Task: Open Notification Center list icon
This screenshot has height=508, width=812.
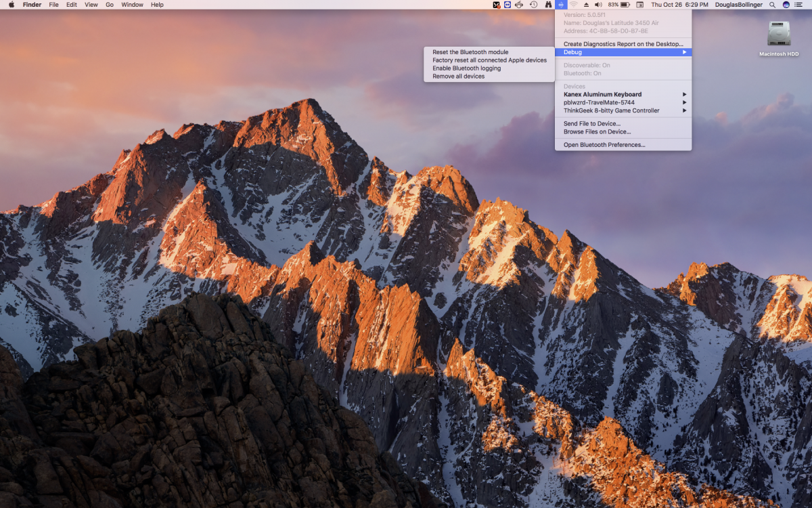Action: (798, 5)
